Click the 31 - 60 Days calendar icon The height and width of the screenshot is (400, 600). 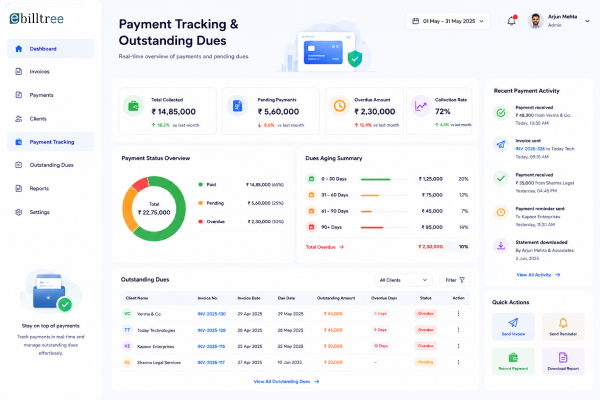311,195
